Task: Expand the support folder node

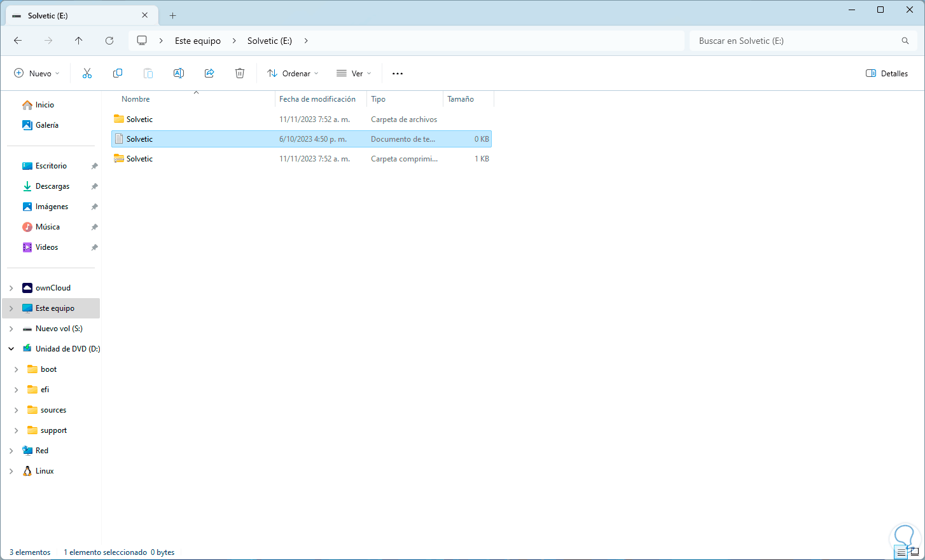Action: click(x=17, y=430)
